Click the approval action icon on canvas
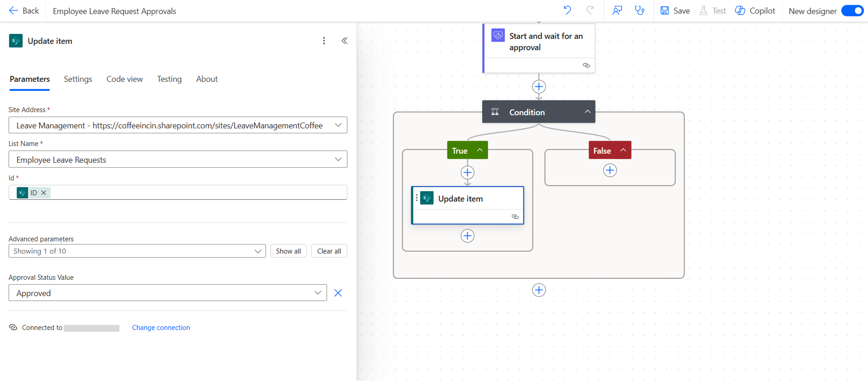This screenshot has height=381, width=868. tap(498, 35)
